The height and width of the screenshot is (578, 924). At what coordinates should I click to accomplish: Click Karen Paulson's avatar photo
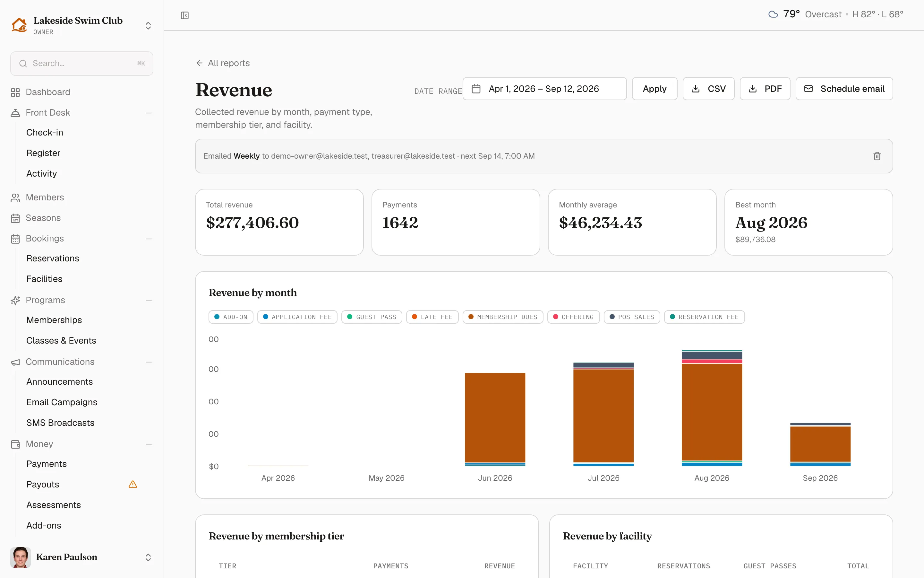(x=21, y=557)
